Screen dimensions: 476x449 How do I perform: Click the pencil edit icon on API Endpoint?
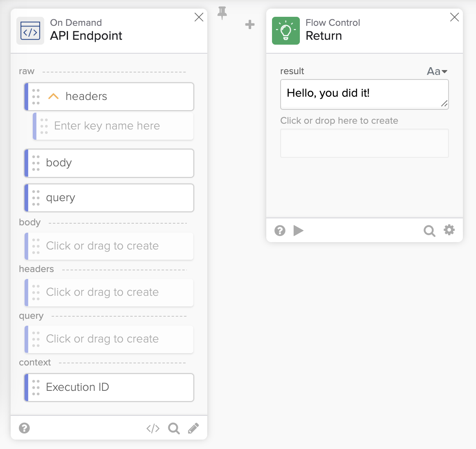(x=193, y=429)
